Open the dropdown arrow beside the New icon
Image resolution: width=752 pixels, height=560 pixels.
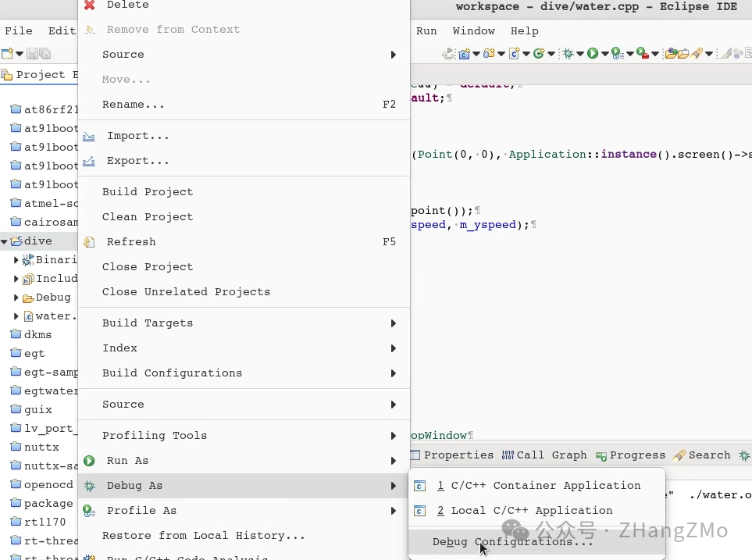pyautogui.click(x=20, y=54)
